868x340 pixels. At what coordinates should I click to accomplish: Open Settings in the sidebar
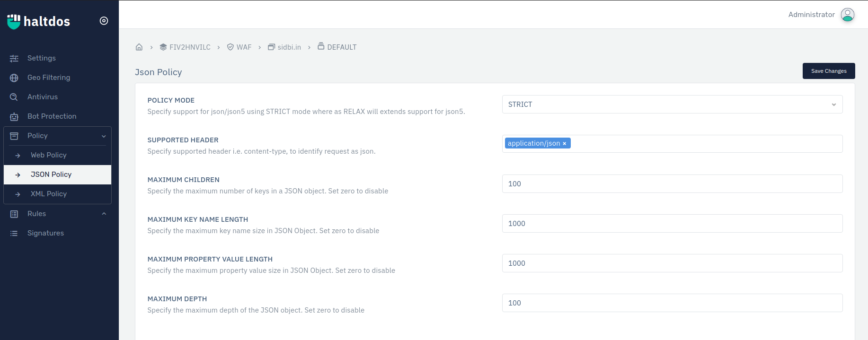click(42, 58)
